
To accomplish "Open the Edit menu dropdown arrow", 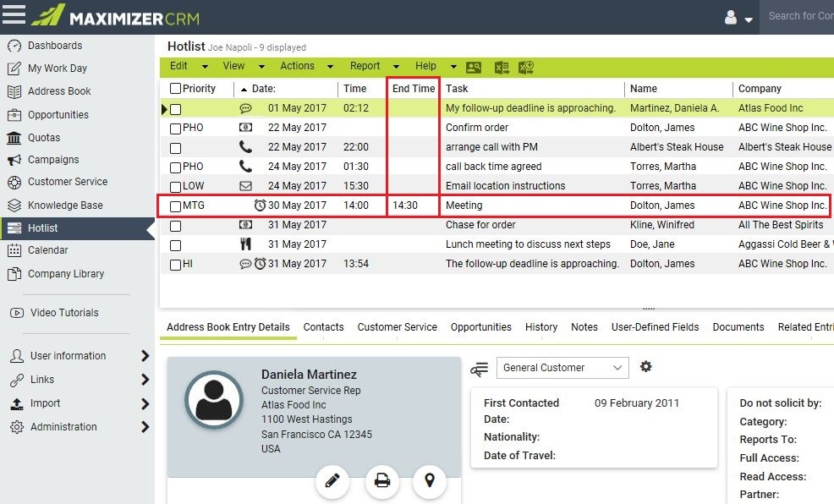I will pos(205,67).
